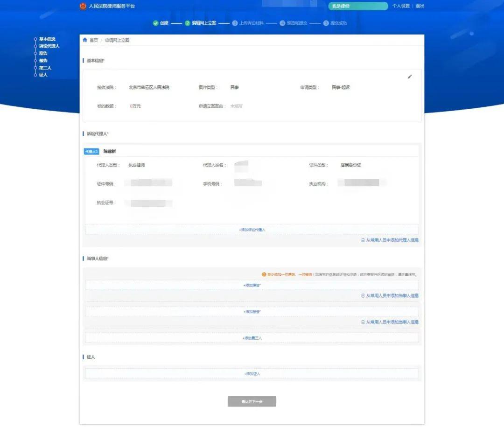Image resolution: width=504 pixels, height=427 pixels.
Task: Click 退出 to log out
Action: 420,6
